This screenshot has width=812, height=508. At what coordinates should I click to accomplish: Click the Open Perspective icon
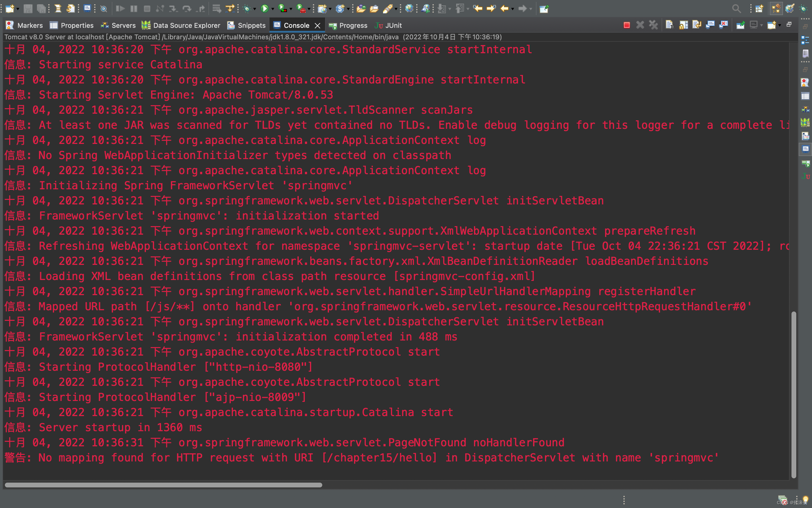pyautogui.click(x=759, y=8)
